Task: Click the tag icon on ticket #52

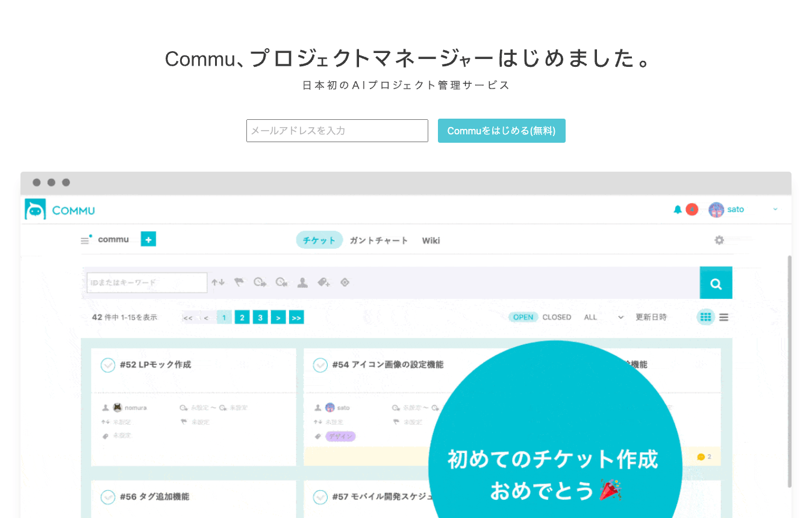Action: [106, 435]
